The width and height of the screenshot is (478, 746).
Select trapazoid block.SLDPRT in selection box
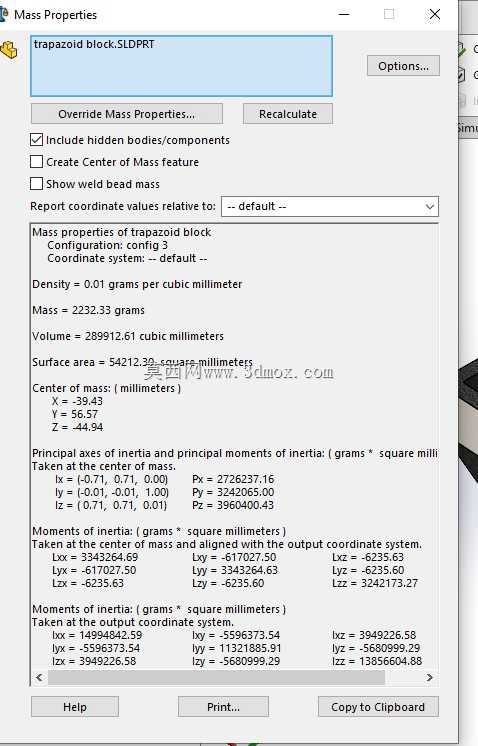coord(94,44)
